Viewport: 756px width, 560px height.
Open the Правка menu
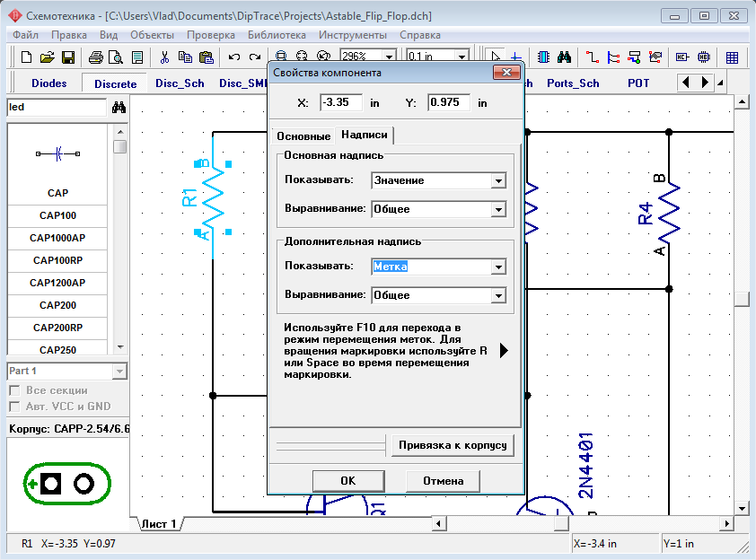[69, 35]
